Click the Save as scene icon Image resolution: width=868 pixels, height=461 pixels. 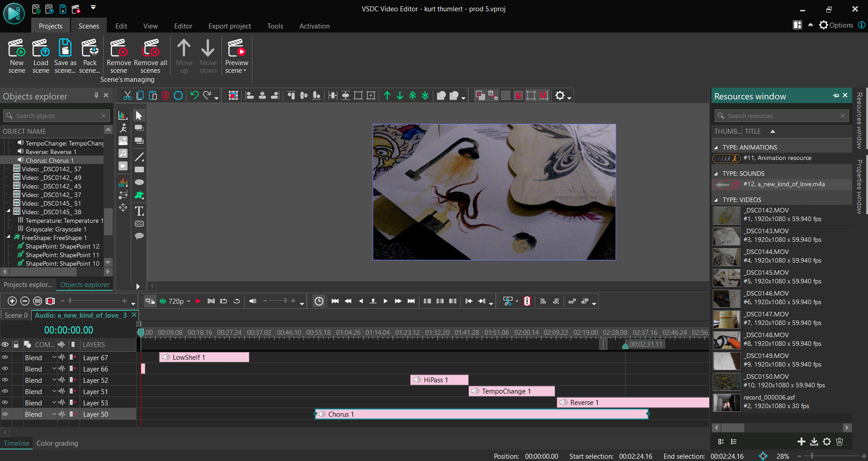coord(65,48)
